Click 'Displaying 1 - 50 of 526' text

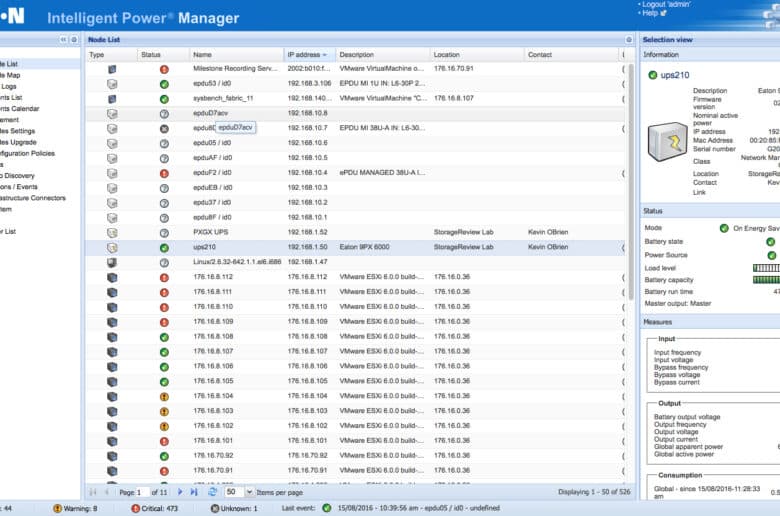click(x=594, y=492)
